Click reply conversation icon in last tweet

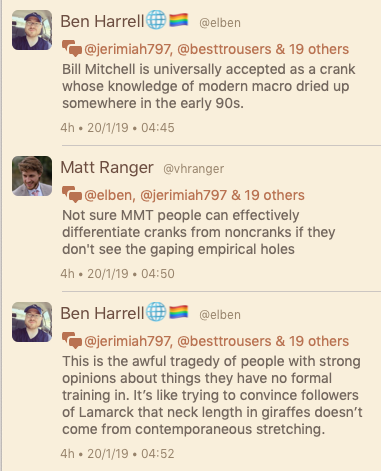coord(72,341)
